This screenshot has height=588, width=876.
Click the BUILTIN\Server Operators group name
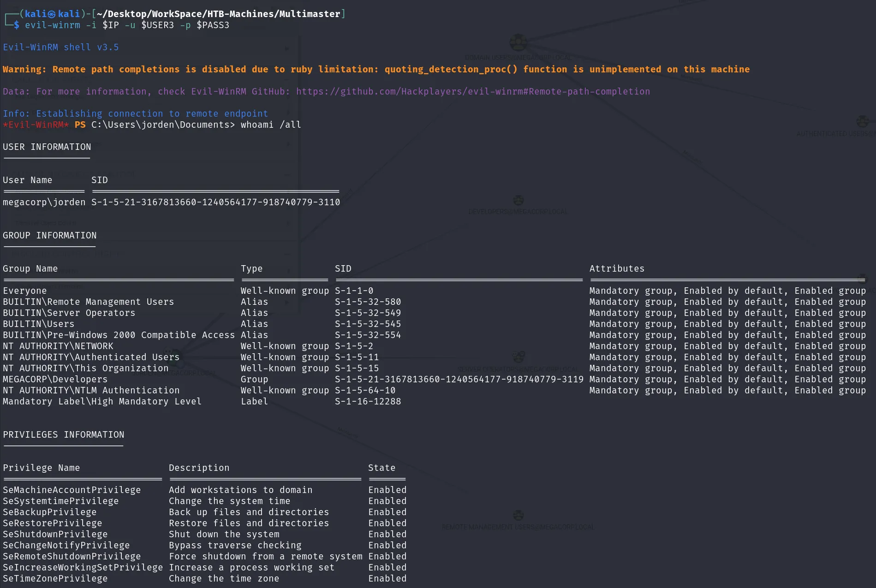pos(69,313)
